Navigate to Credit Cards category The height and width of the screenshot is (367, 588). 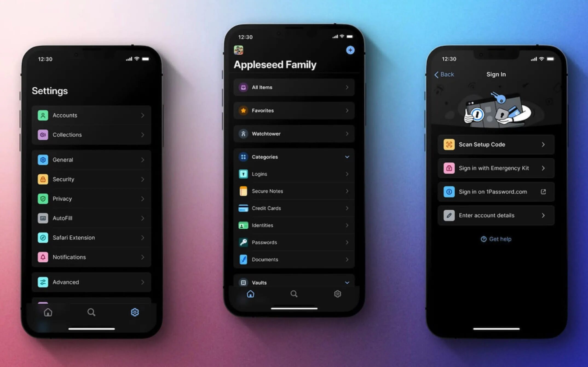[x=294, y=208]
